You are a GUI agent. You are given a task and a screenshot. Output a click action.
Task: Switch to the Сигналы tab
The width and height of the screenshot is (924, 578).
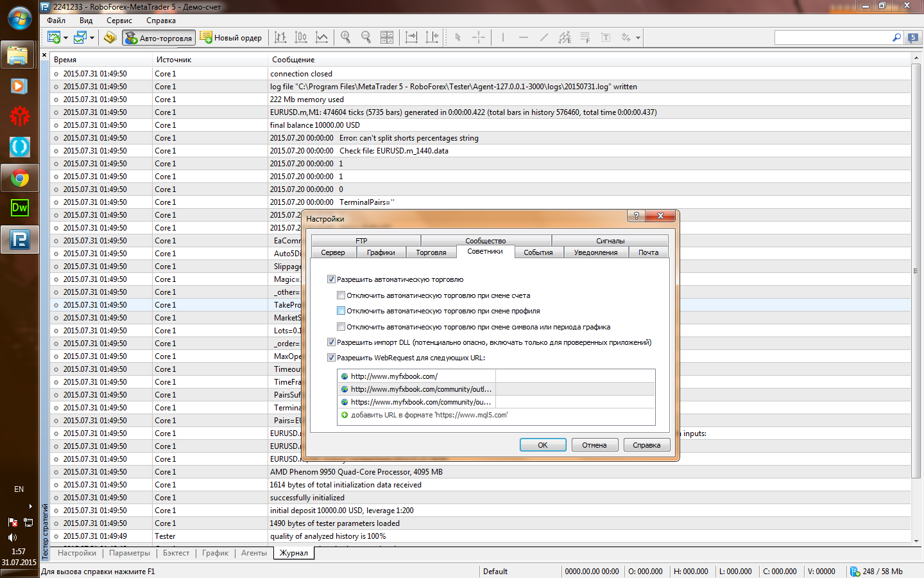[610, 241]
